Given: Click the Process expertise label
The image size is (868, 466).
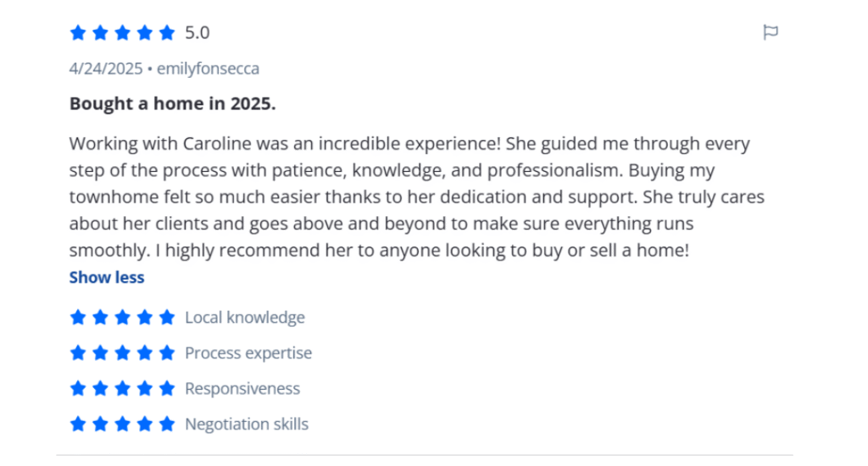Looking at the screenshot, I should 248,353.
